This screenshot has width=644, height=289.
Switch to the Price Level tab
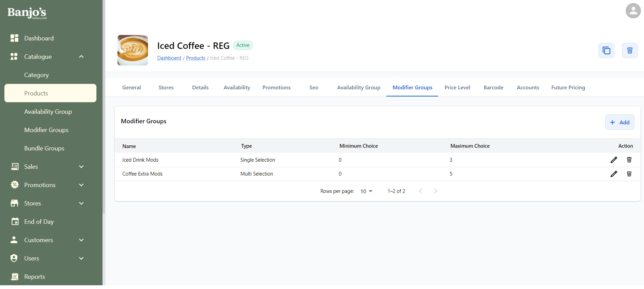pos(457,88)
